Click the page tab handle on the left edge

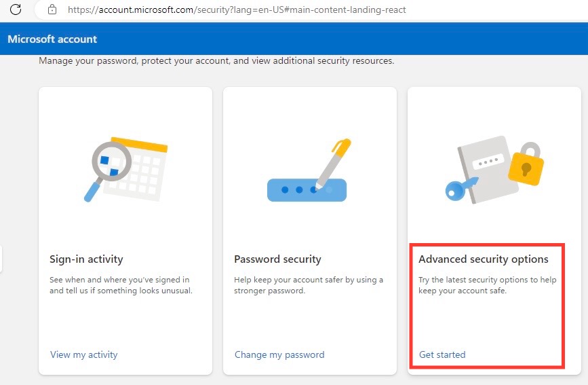1,259
